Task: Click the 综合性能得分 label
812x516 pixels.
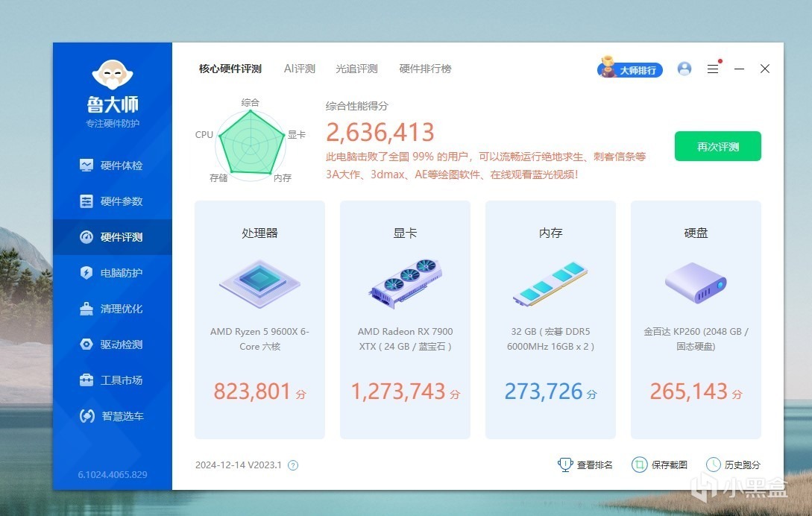Action: point(357,106)
